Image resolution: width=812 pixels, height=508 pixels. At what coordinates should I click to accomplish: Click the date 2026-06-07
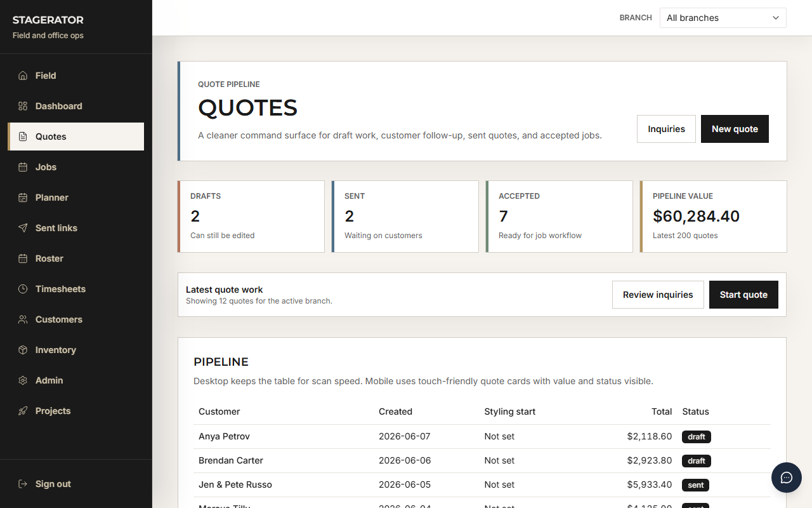click(x=405, y=436)
